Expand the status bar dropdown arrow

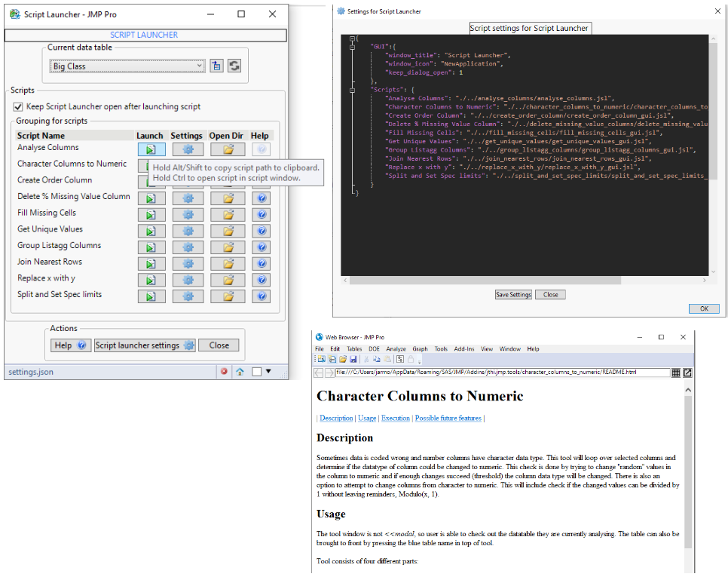[268, 371]
